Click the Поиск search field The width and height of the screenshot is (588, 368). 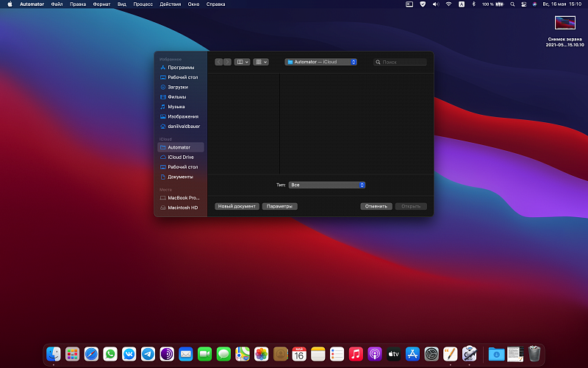(x=401, y=62)
